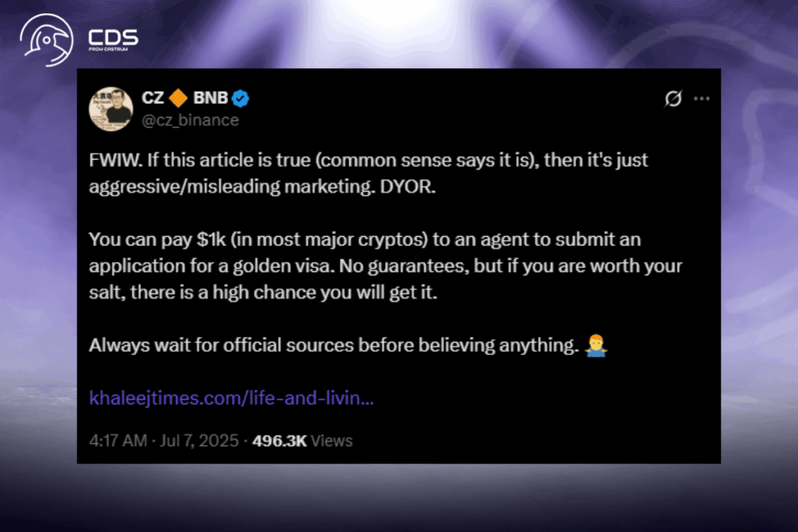The width and height of the screenshot is (798, 532).
Task: Click the orange diamond icon beside CZ
Action: pos(178,98)
